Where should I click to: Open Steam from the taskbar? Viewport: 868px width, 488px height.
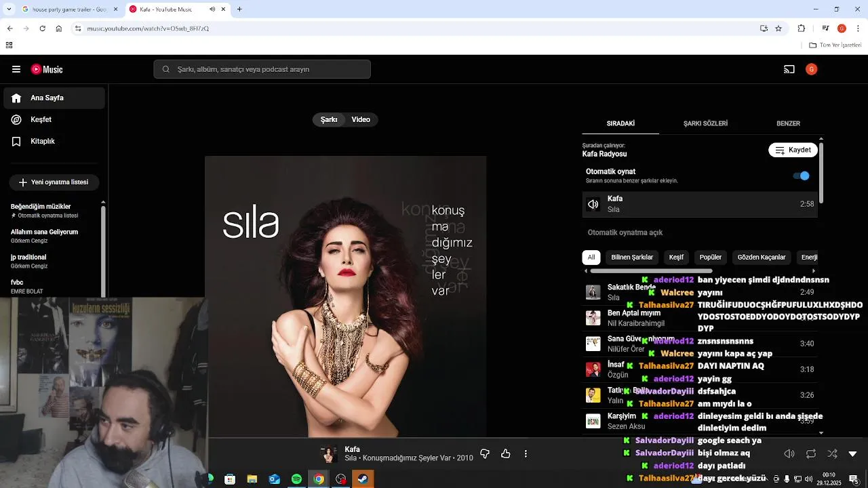(x=363, y=479)
